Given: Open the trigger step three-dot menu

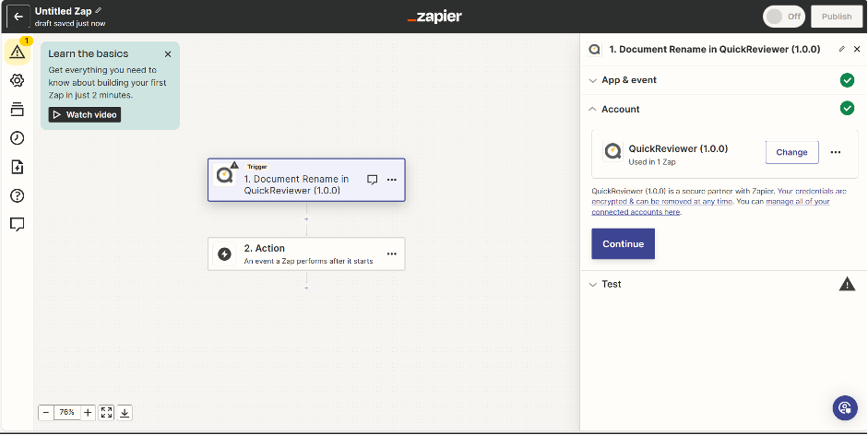Looking at the screenshot, I should point(391,180).
